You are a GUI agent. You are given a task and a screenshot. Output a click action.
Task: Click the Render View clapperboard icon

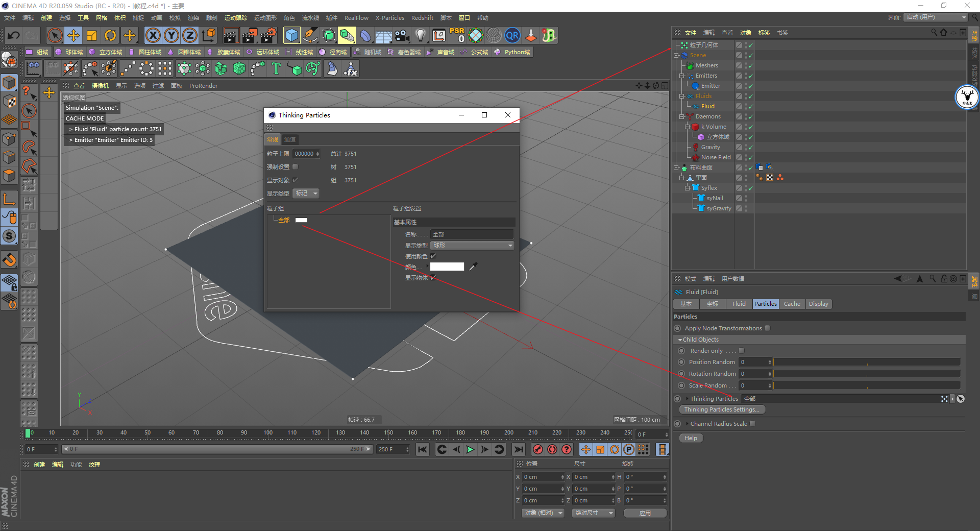(x=231, y=35)
